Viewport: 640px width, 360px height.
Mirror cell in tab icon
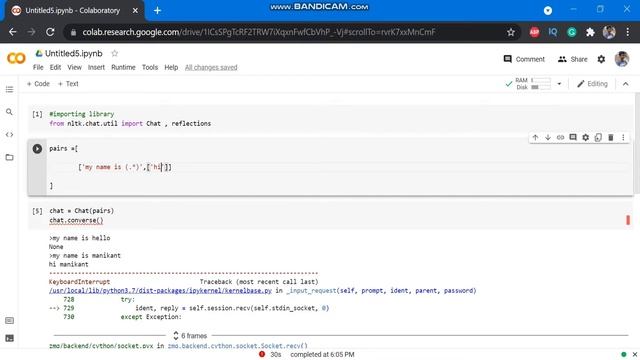(x=598, y=138)
